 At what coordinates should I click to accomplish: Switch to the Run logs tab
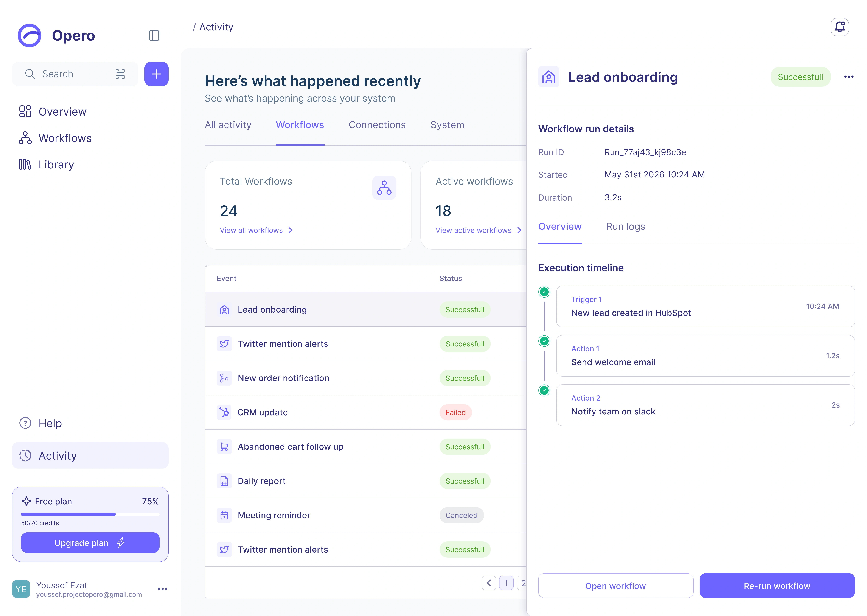coord(626,226)
